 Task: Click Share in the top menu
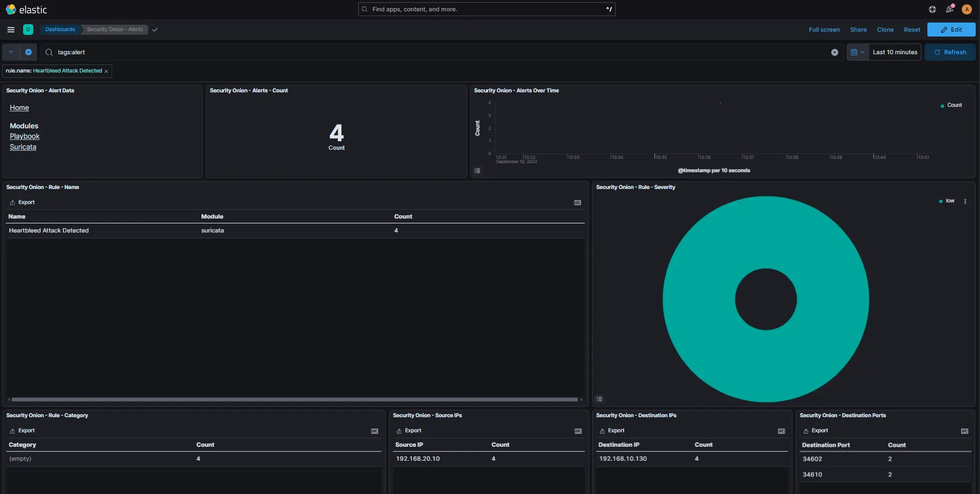coord(858,30)
